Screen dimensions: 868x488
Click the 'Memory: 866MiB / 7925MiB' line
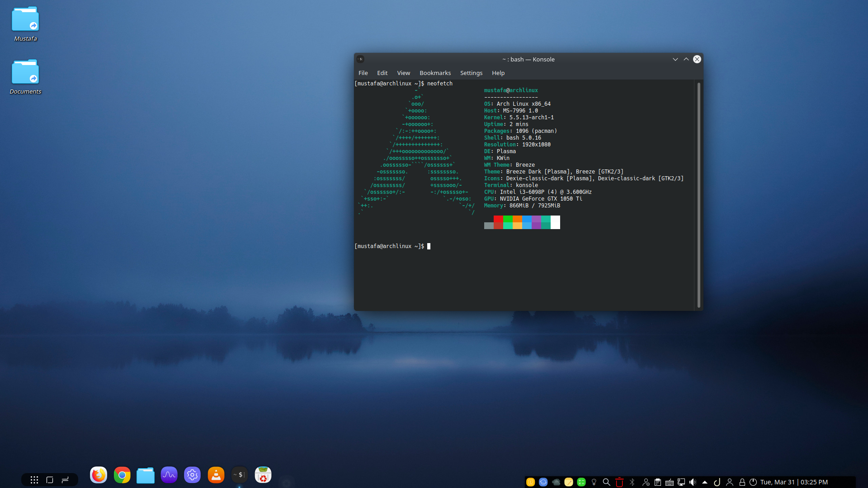[x=522, y=206]
